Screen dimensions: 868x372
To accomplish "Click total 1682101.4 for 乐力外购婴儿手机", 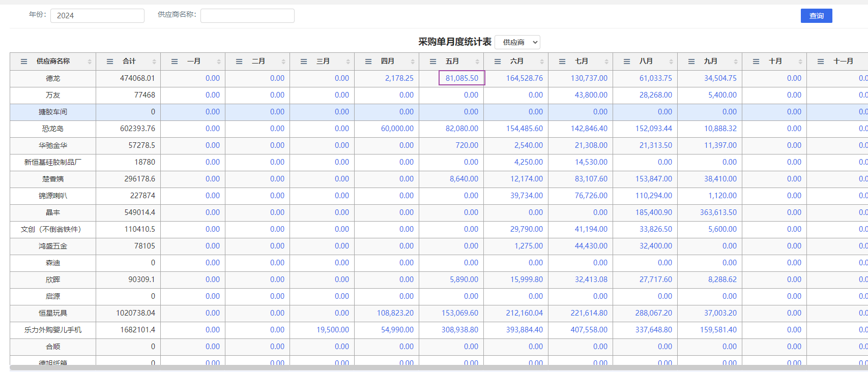I will pyautogui.click(x=137, y=330).
